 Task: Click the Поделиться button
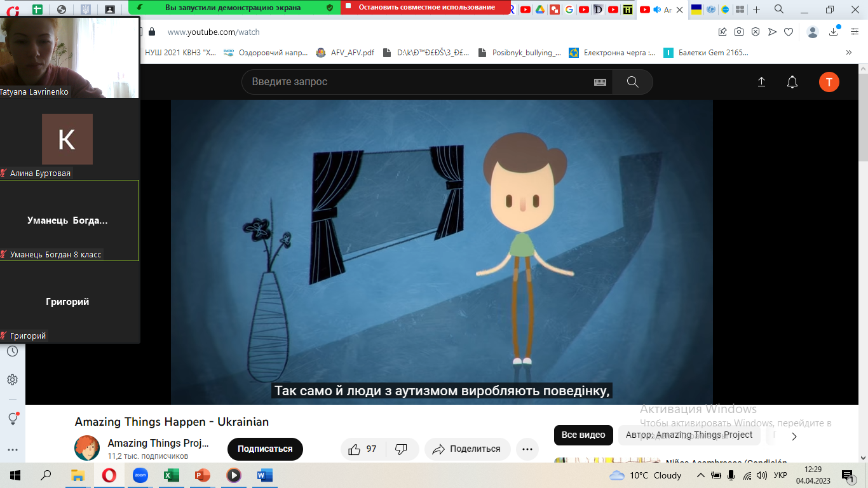(x=467, y=449)
